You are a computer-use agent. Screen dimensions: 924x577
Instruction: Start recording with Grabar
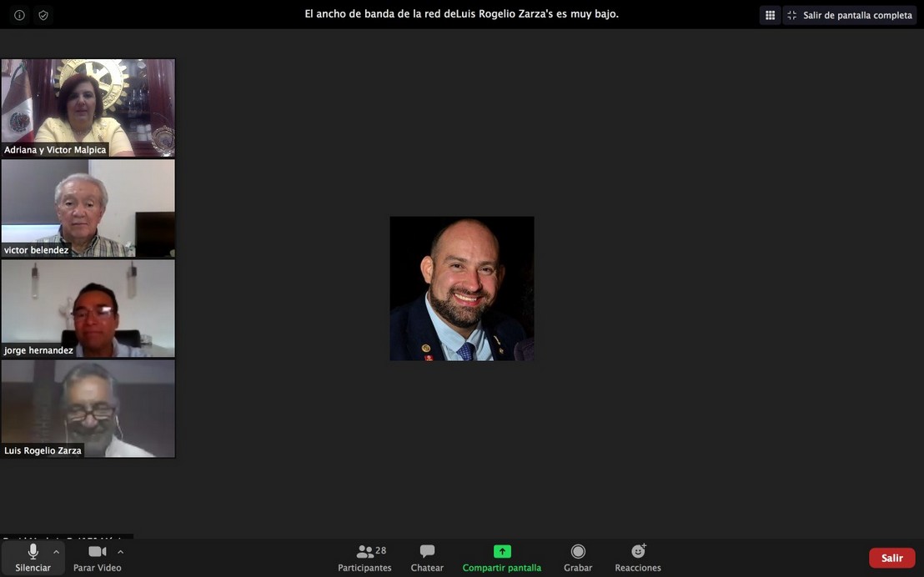click(577, 557)
